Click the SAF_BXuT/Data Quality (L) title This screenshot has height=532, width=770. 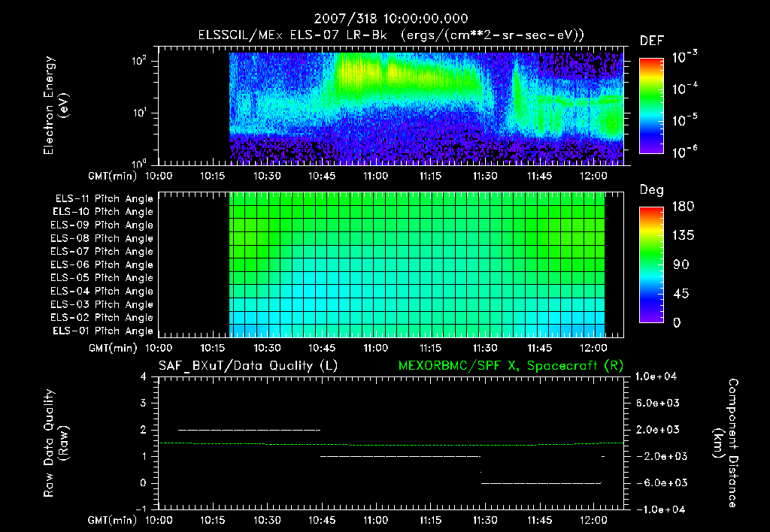248,366
